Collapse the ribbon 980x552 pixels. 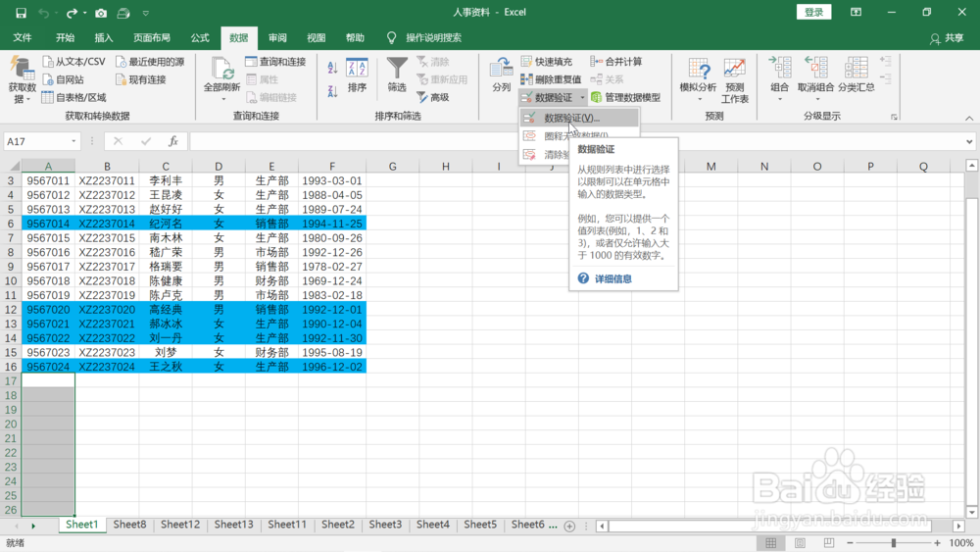click(x=969, y=119)
